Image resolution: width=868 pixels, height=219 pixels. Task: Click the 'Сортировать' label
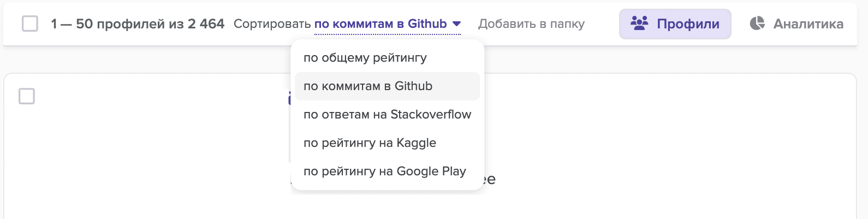pos(272,24)
